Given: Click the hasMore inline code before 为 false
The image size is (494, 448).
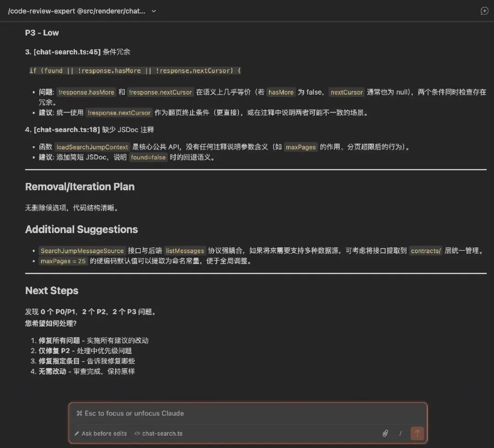Looking at the screenshot, I should tap(281, 92).
